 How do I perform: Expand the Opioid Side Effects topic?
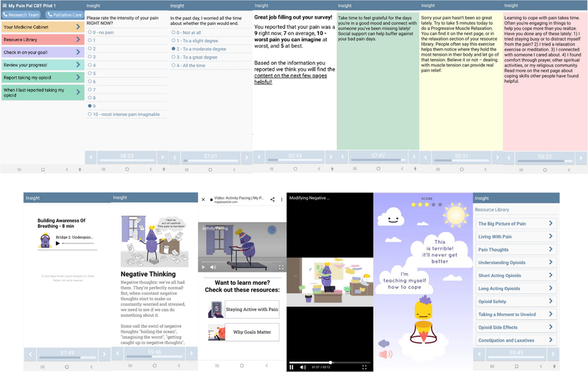[515, 327]
